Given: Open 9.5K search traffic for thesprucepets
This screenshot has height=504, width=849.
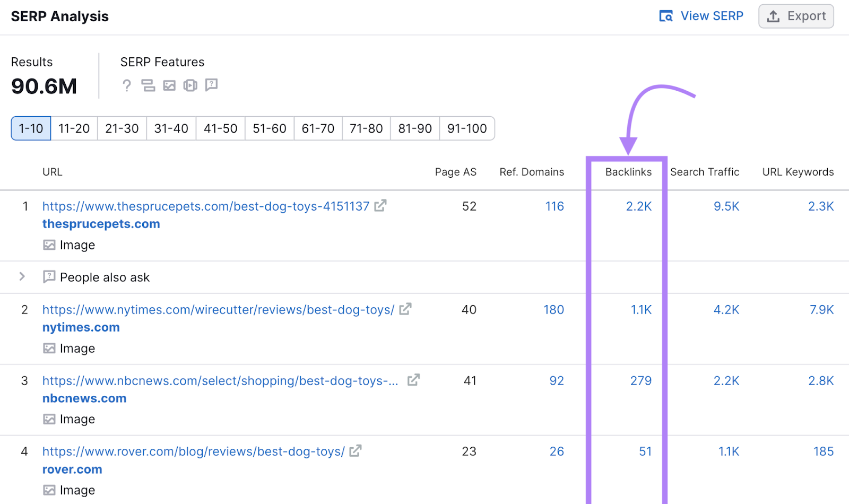Looking at the screenshot, I should coord(726,206).
